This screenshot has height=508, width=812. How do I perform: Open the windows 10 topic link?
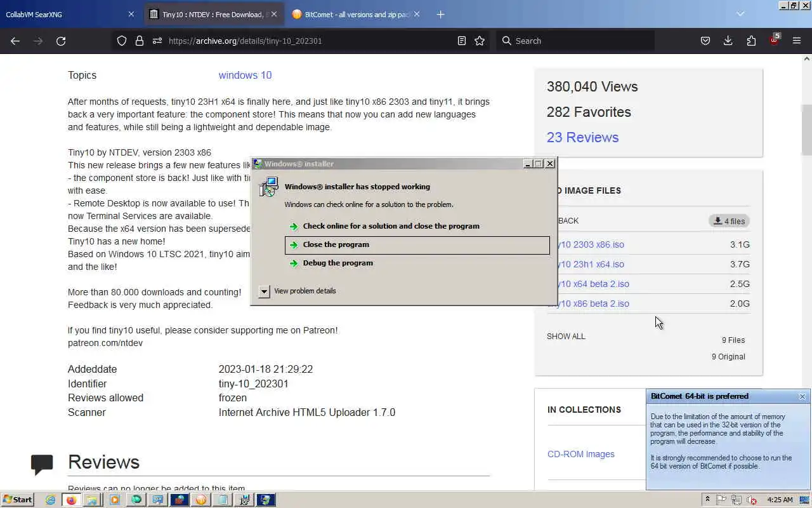point(245,75)
